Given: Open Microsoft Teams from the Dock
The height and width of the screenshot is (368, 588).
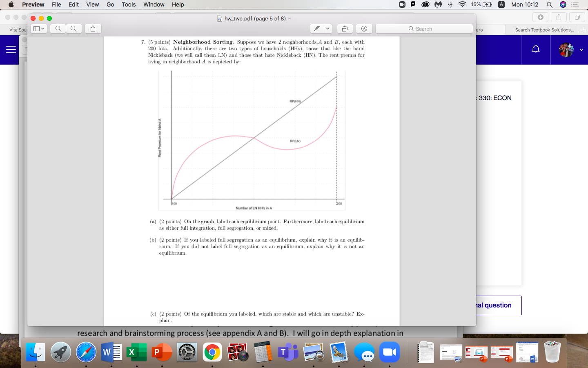Looking at the screenshot, I should (x=288, y=352).
